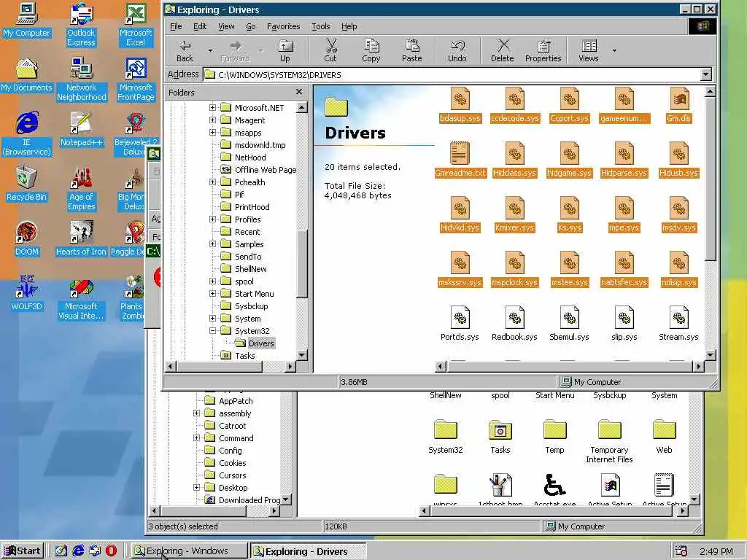Open the Tools menu
Image resolution: width=747 pixels, height=560 pixels.
click(321, 26)
